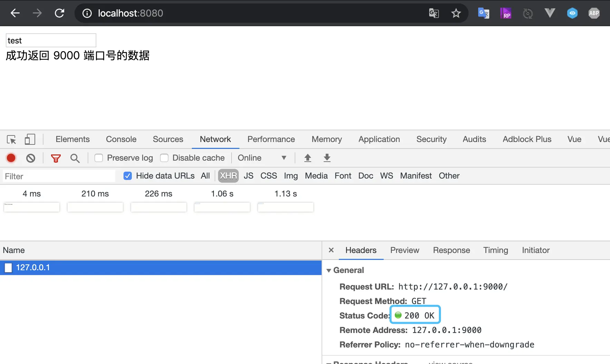Select the 4 ms screenshot thumbnail
Image resolution: width=610 pixels, height=364 pixels.
pos(32,207)
